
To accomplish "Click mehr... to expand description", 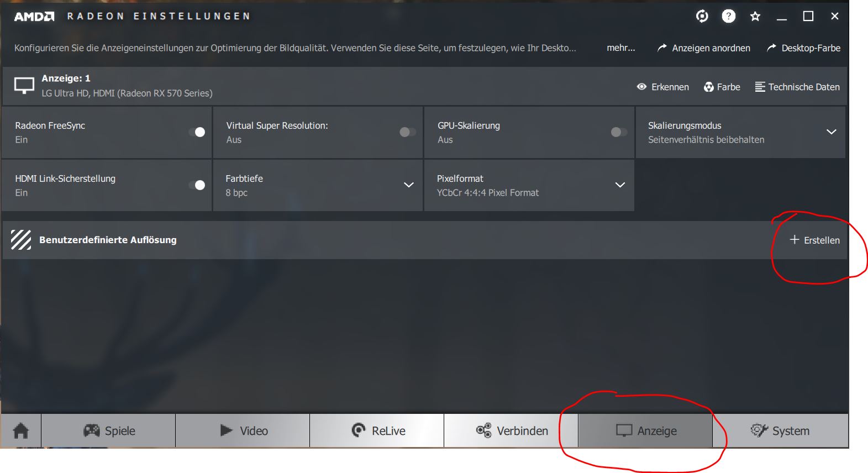I will tap(621, 48).
